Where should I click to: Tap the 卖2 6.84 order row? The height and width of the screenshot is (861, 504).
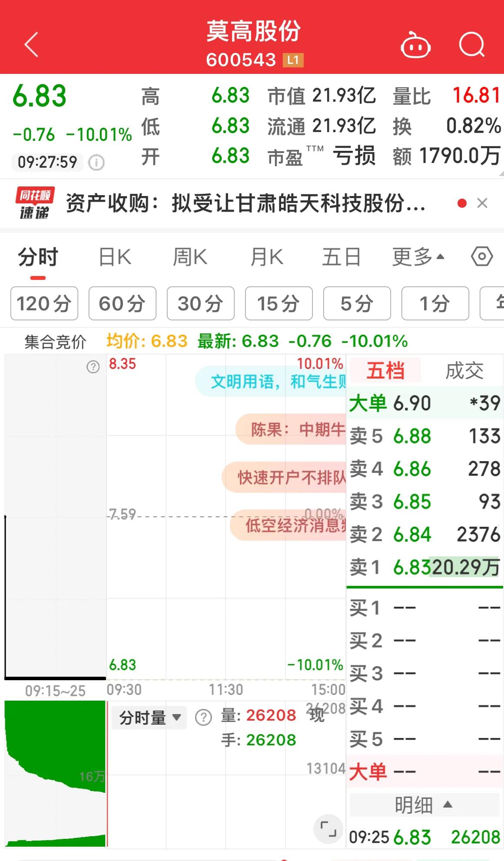pos(425,534)
